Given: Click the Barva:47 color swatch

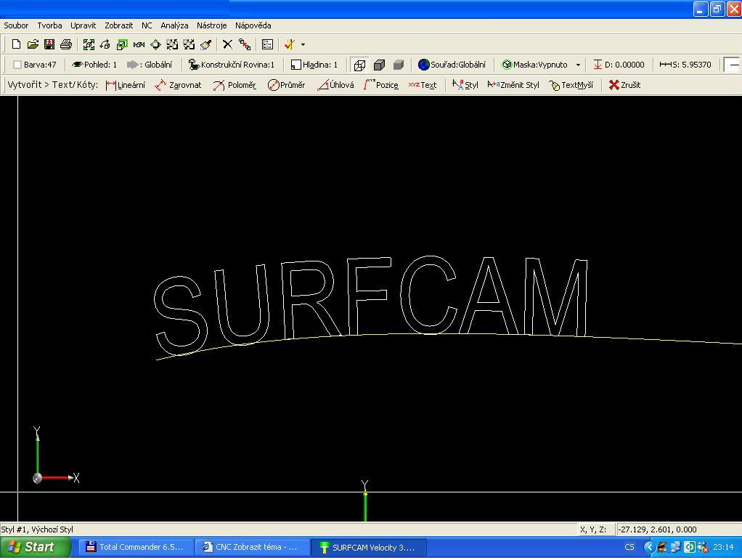Looking at the screenshot, I should [18, 65].
